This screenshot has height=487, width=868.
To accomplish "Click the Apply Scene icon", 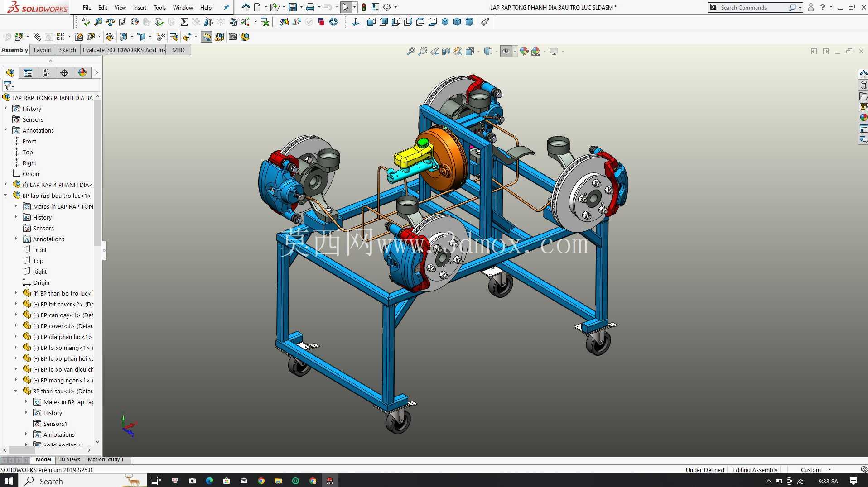I will [x=536, y=51].
